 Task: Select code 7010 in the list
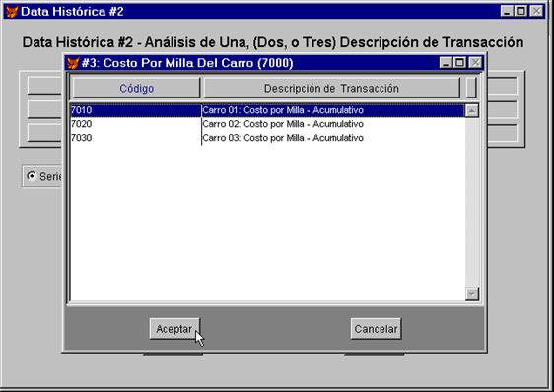click(81, 110)
